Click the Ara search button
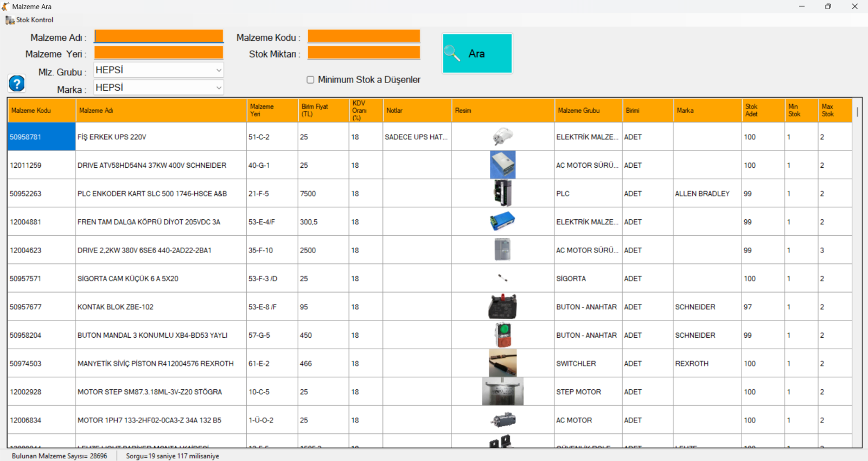868x461 pixels. click(477, 53)
